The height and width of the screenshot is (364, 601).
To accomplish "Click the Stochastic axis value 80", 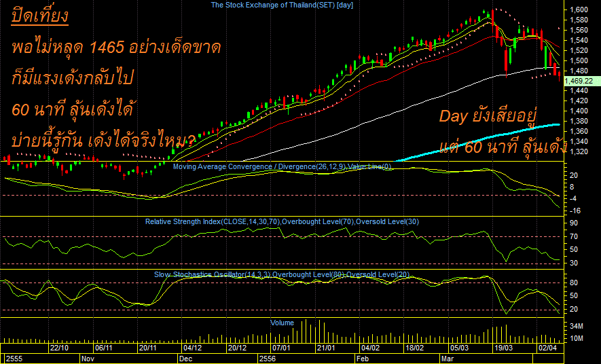I will pyautogui.click(x=574, y=283).
